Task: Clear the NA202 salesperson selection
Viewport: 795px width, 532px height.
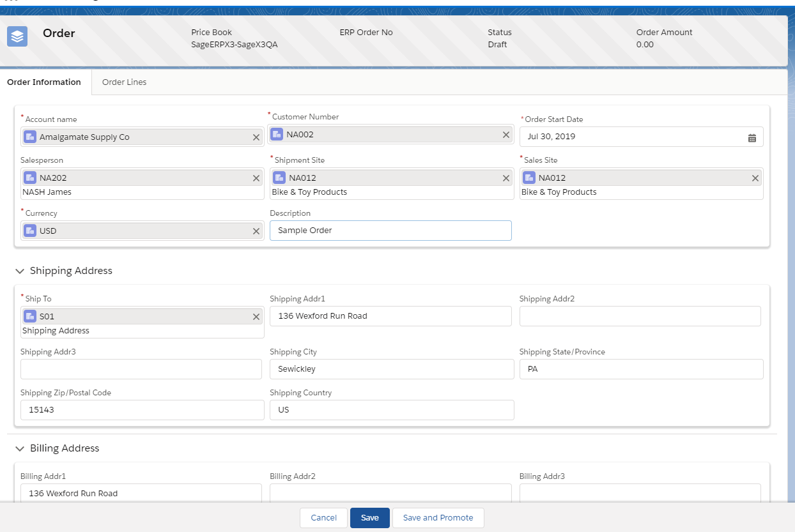Action: 256,178
